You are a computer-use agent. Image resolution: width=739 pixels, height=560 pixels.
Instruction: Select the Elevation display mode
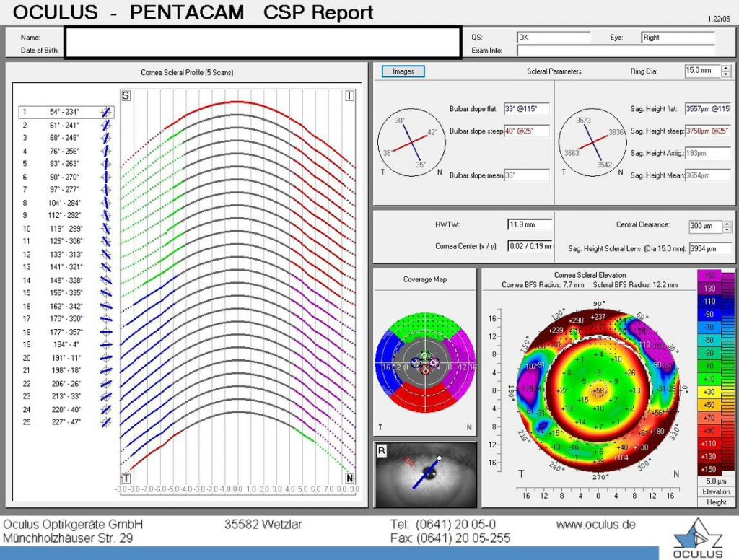click(716, 491)
